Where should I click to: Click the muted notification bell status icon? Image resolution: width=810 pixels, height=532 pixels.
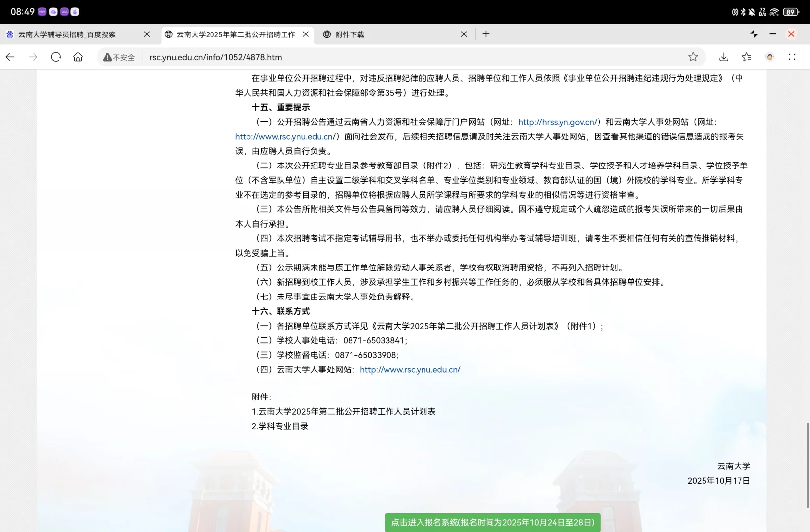(752, 12)
